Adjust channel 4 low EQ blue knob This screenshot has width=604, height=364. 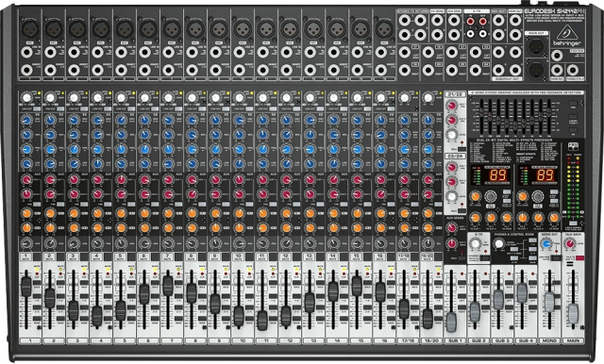(97, 164)
